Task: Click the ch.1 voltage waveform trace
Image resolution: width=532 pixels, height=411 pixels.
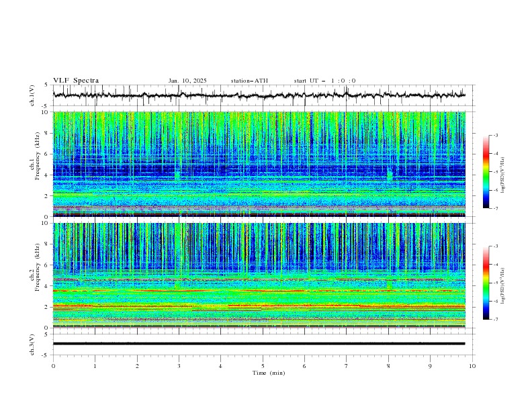Action: point(259,95)
